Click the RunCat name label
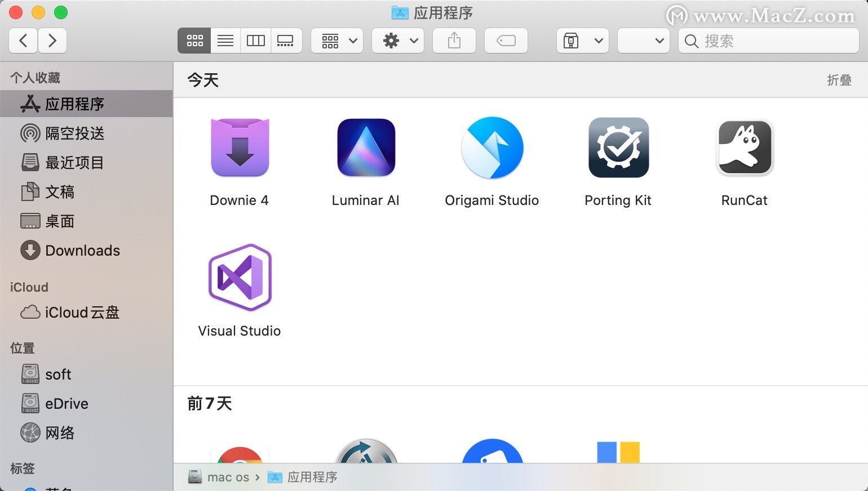The height and width of the screenshot is (491, 868). point(745,200)
